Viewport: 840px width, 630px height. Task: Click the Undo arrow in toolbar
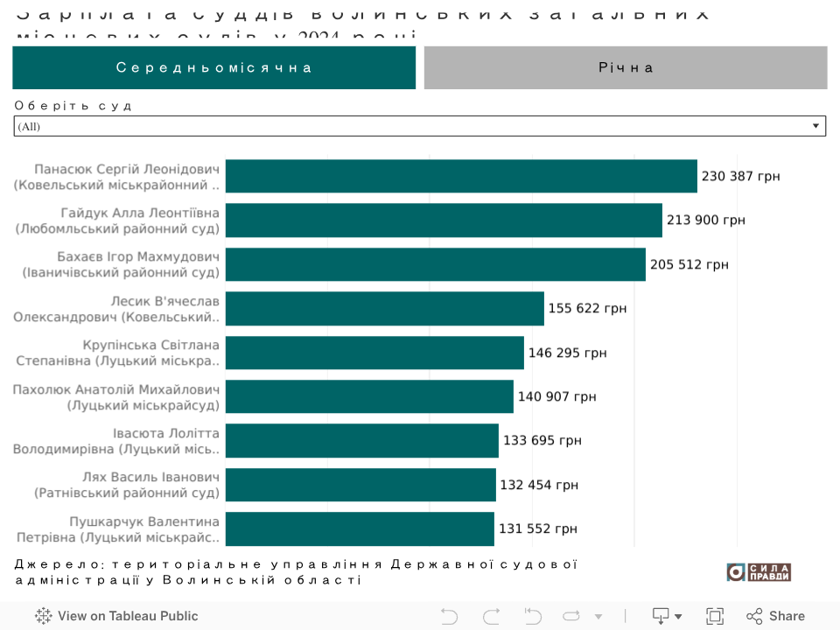click(449, 616)
